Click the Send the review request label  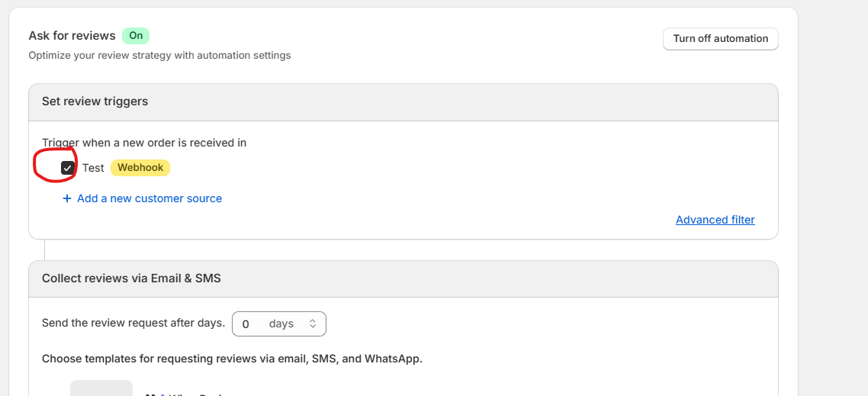point(133,323)
